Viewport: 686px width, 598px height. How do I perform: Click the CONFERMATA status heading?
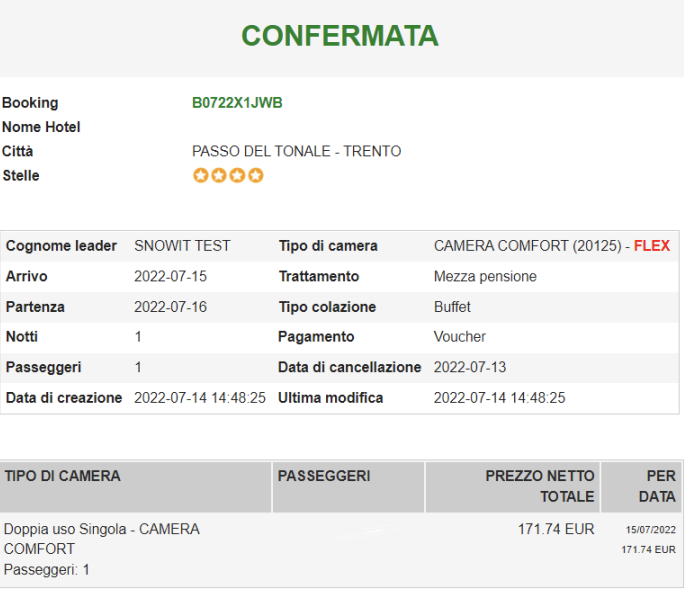pos(340,36)
